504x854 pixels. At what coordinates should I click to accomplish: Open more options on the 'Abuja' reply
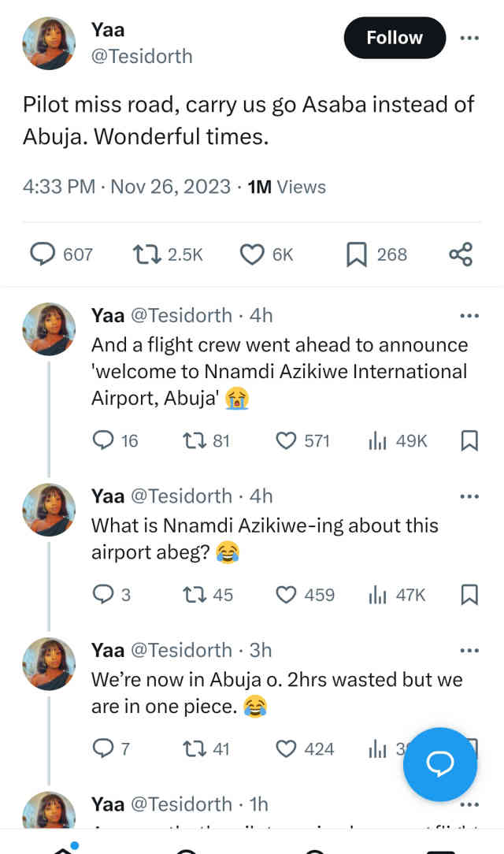pyautogui.click(x=469, y=649)
